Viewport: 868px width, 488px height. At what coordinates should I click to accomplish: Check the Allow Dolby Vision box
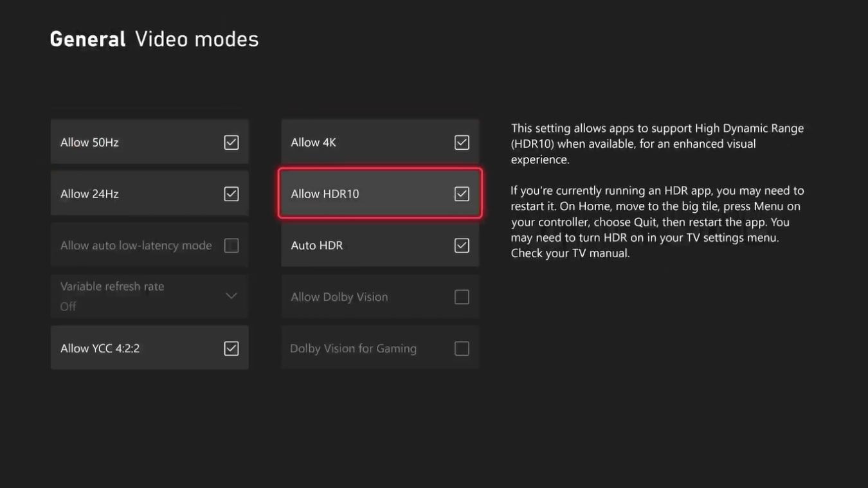462,297
